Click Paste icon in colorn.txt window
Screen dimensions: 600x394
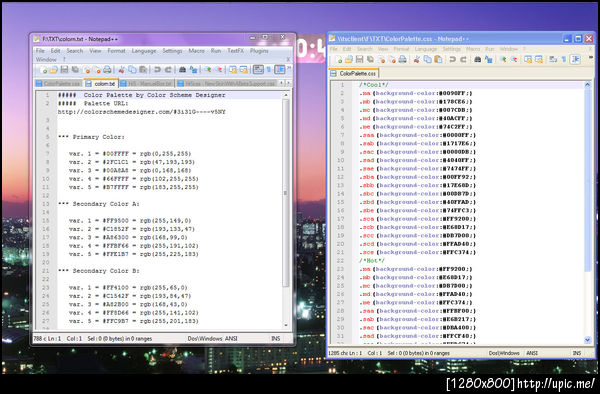point(143,70)
